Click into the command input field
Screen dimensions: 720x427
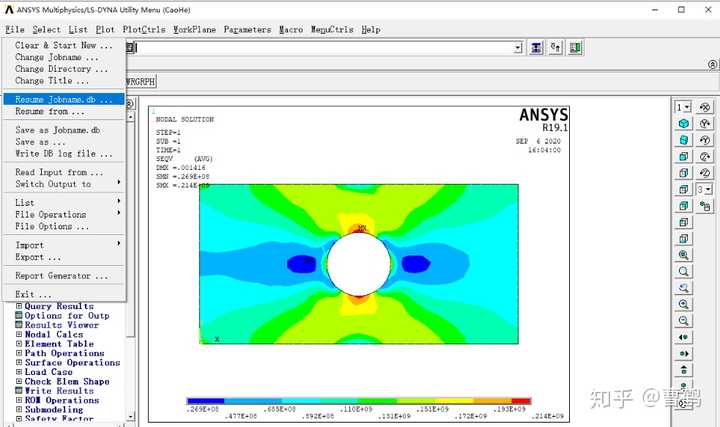click(x=324, y=48)
